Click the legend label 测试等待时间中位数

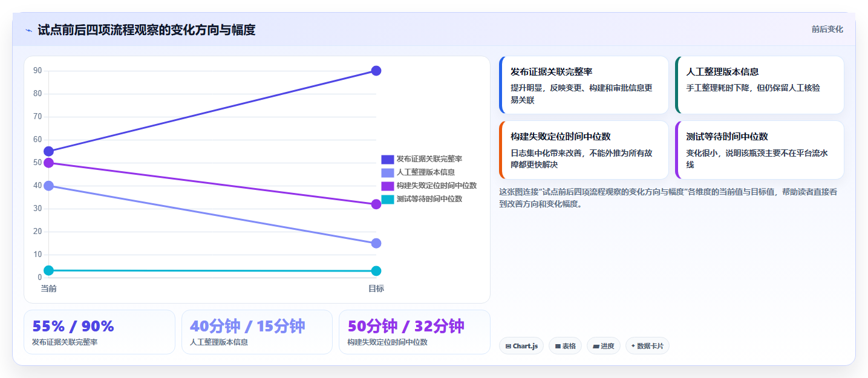click(x=429, y=199)
